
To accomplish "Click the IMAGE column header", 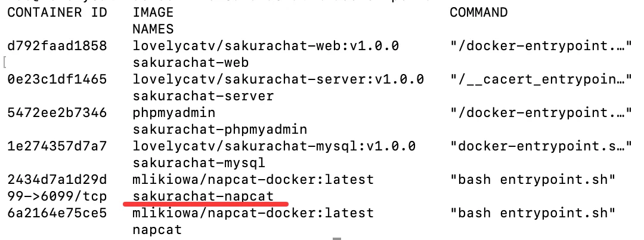I will [153, 12].
